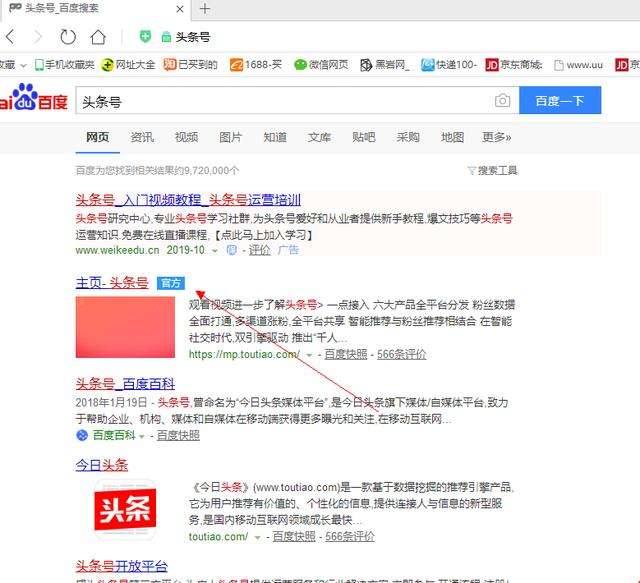640x583 pixels.
Task: Open 网址大全 bookmark
Action: pyautogui.click(x=128, y=65)
